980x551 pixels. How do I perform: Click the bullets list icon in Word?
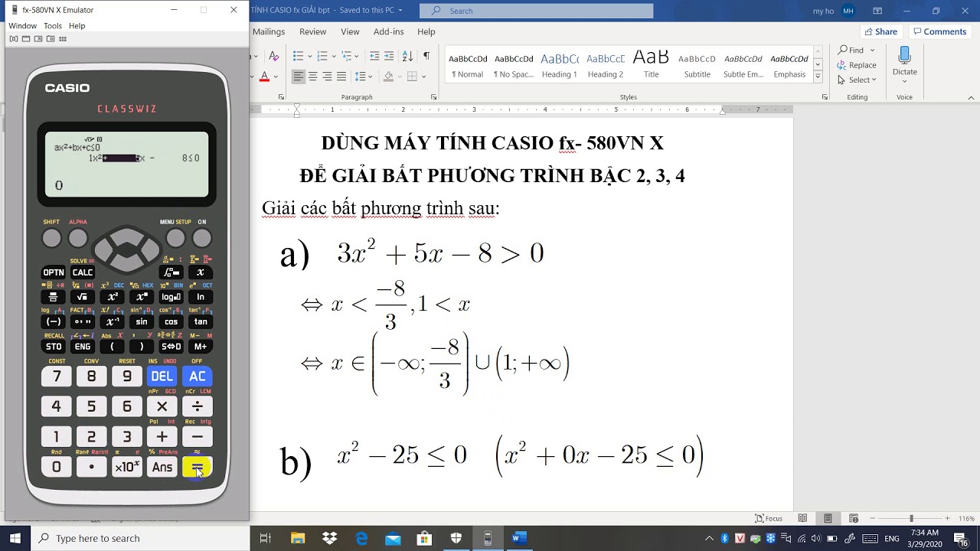click(299, 56)
